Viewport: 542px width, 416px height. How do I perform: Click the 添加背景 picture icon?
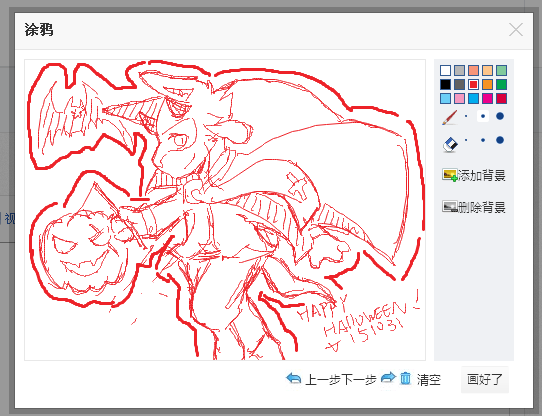pos(450,175)
